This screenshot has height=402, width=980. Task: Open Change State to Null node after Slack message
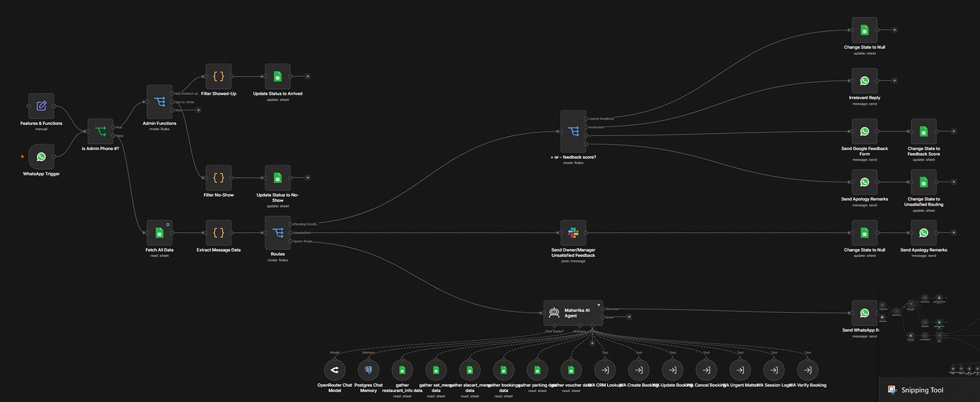point(864,233)
